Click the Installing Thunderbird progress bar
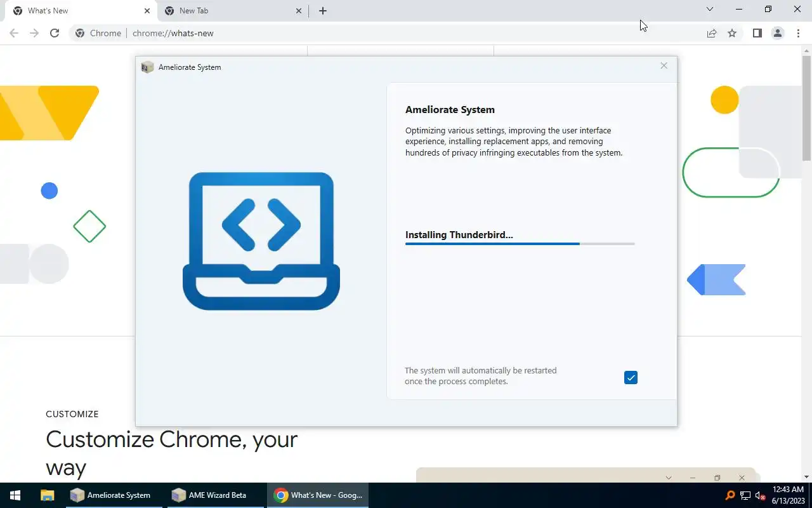The height and width of the screenshot is (508, 812). click(x=520, y=244)
